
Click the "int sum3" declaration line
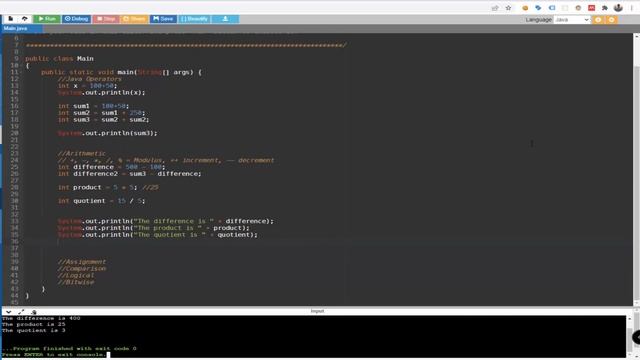coord(103,120)
